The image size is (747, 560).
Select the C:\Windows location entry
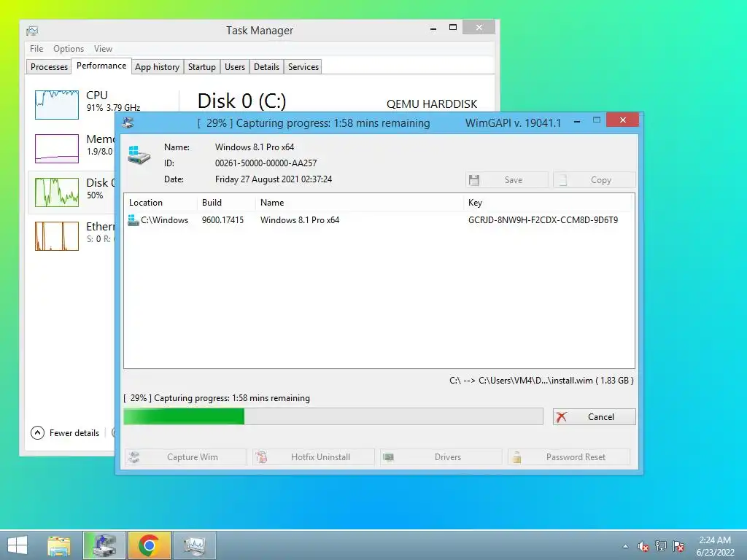coord(164,220)
